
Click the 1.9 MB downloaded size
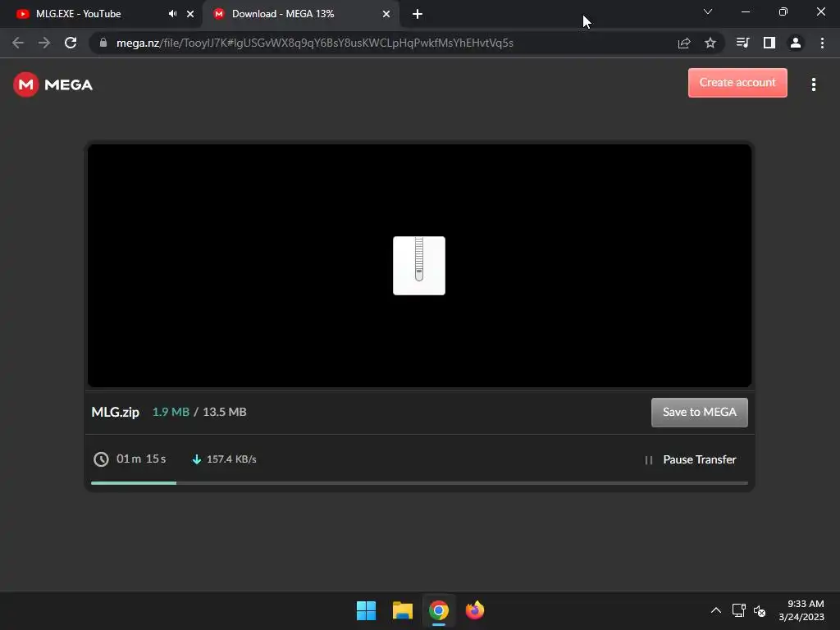[x=171, y=412]
